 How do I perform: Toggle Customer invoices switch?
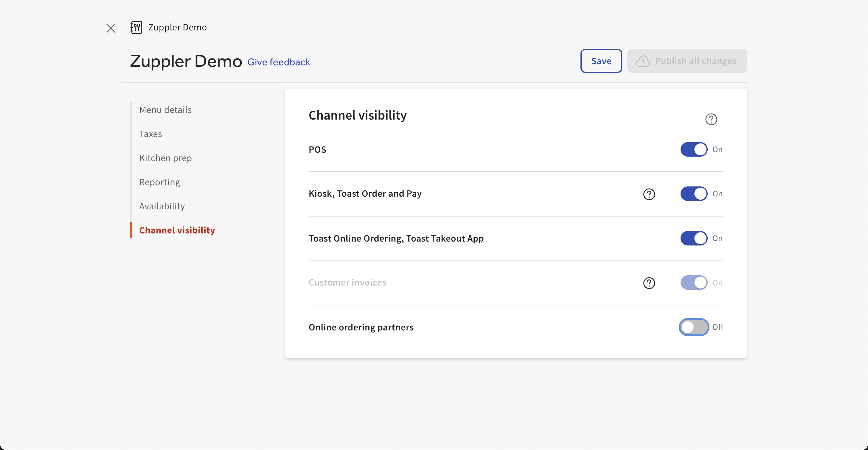(x=693, y=283)
